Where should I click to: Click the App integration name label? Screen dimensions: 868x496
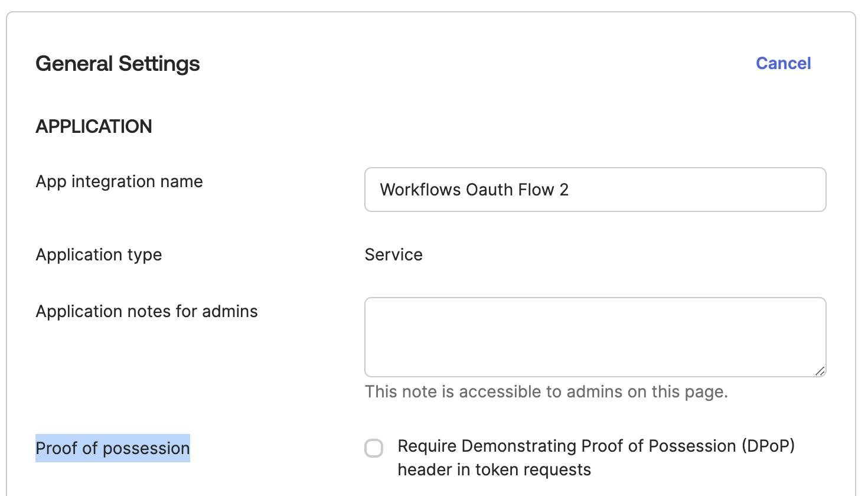click(119, 181)
